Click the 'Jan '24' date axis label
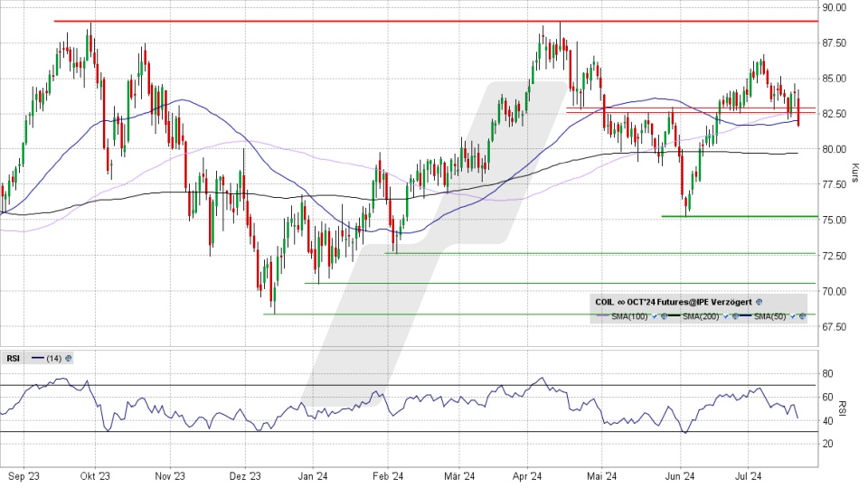868x488 pixels. pos(313,476)
